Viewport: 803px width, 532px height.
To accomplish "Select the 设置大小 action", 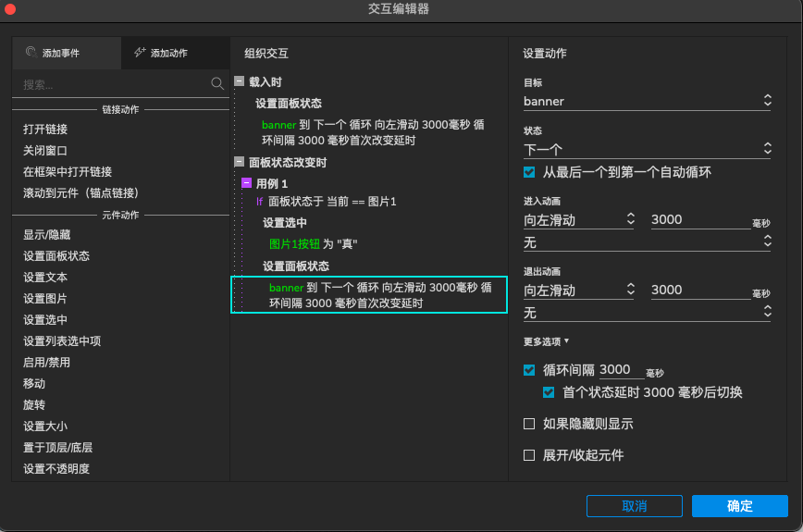I will tap(45, 426).
